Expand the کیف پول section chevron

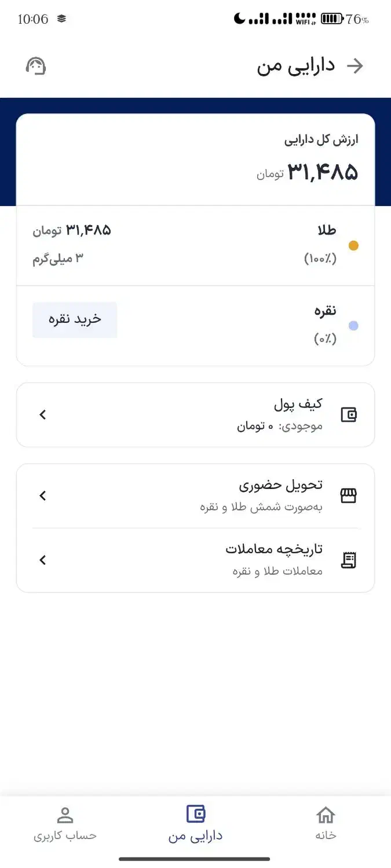pos(42,414)
